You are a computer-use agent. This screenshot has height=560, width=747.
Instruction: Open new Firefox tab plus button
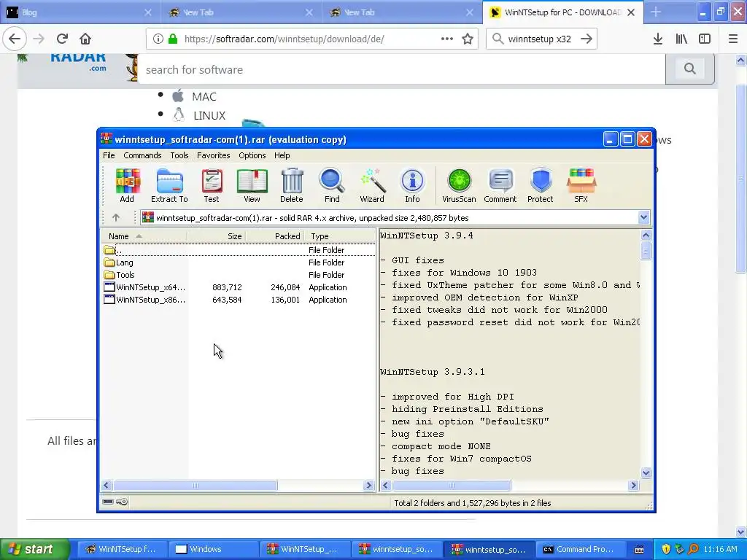(x=656, y=12)
